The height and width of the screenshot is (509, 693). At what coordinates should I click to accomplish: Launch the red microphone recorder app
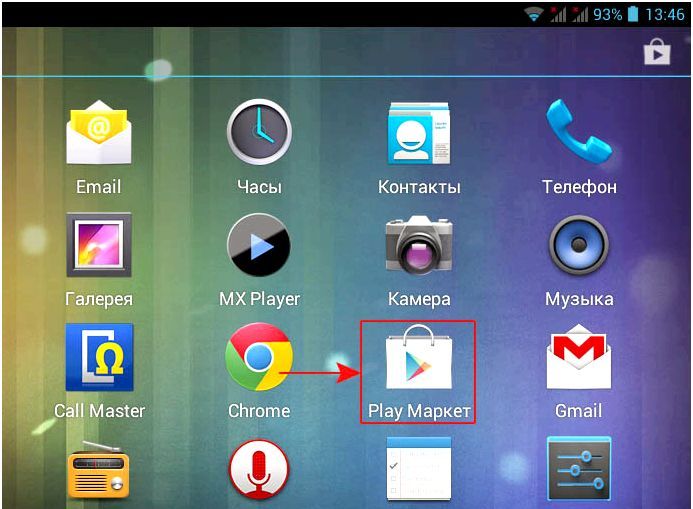tap(259, 470)
